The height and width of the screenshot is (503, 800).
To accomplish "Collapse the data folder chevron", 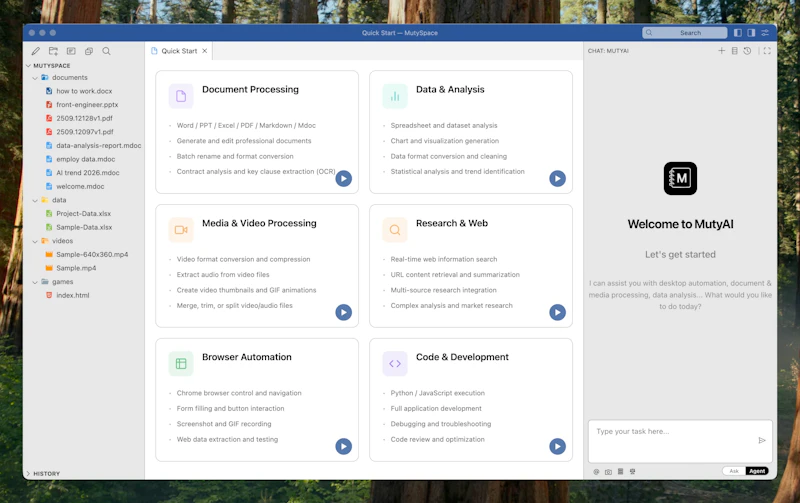I will (x=35, y=200).
